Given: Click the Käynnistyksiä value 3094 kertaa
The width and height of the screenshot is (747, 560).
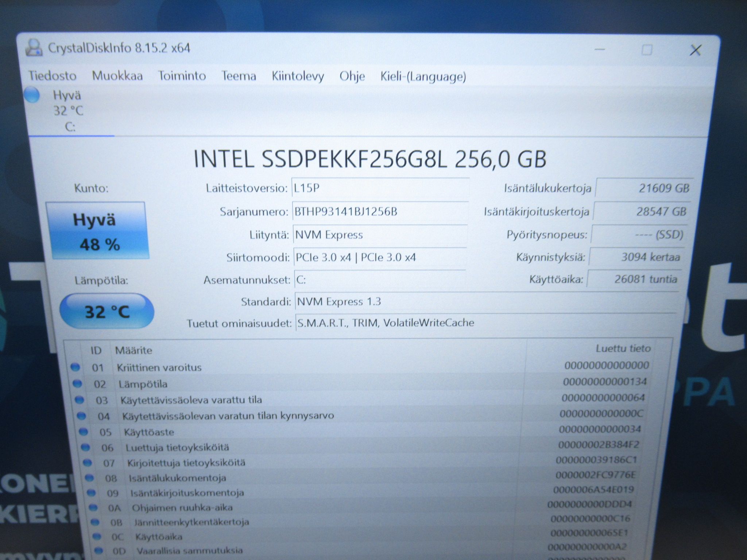Looking at the screenshot, I should (x=636, y=257).
